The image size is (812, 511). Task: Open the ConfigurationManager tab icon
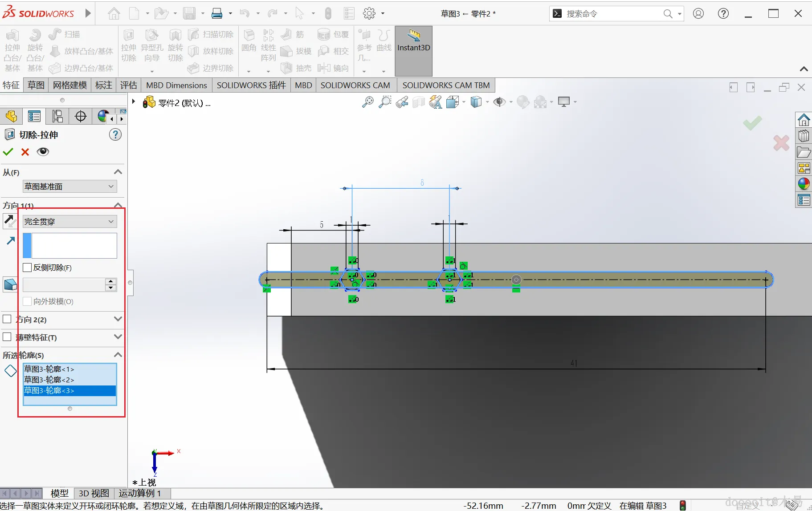[x=57, y=117]
